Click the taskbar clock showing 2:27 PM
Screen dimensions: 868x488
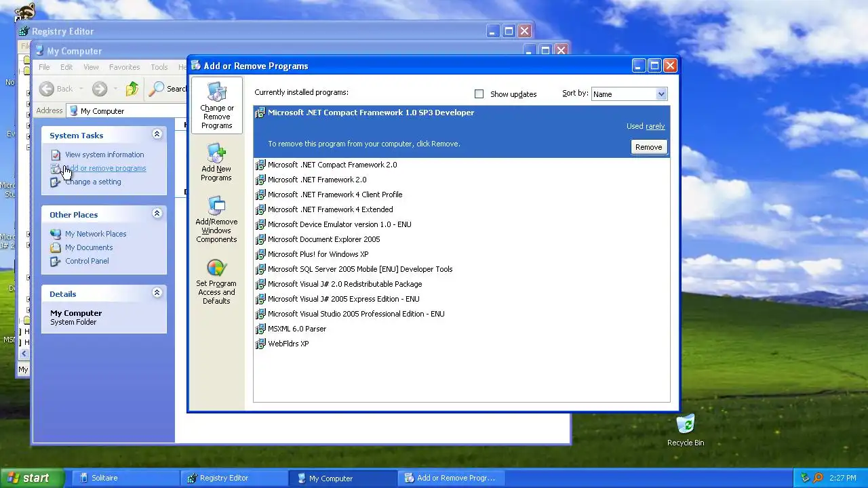point(842,478)
